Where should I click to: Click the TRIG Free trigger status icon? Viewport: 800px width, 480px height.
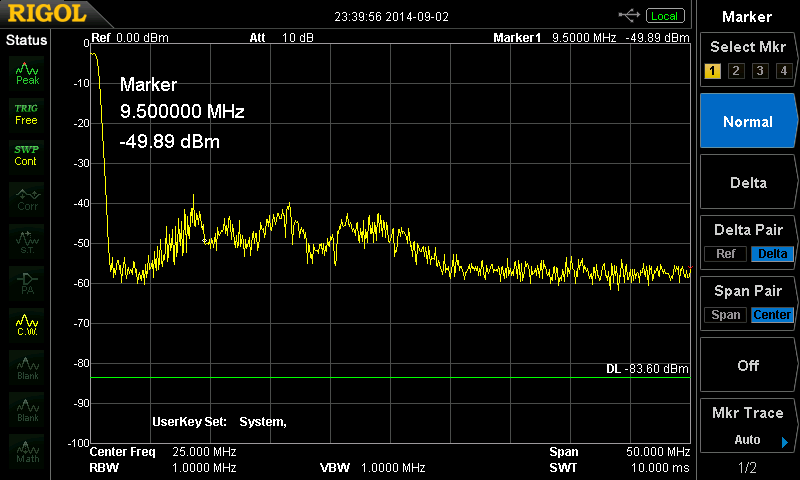[x=26, y=113]
